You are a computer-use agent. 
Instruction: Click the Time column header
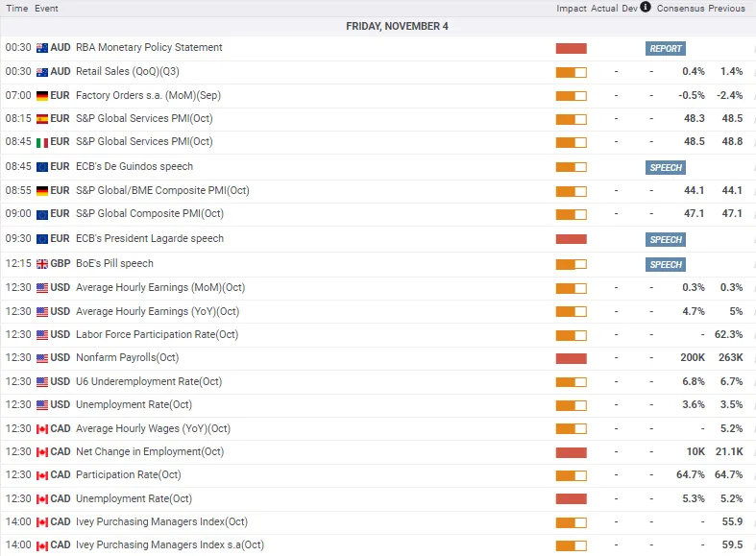[17, 9]
